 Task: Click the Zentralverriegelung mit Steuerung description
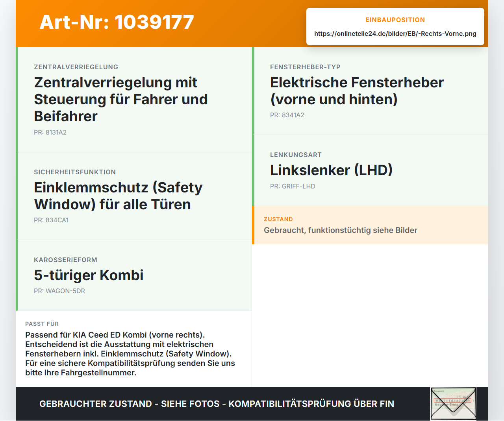121,99
